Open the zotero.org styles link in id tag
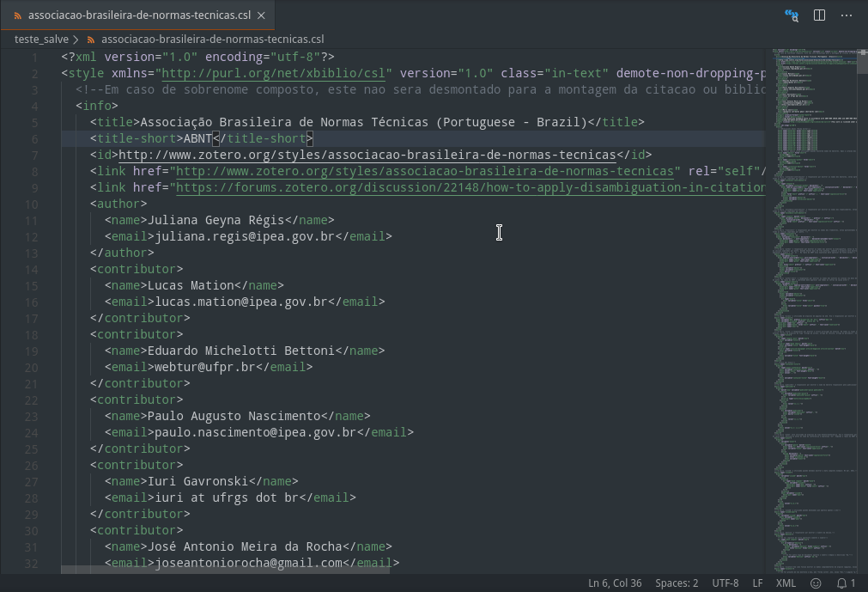This screenshot has width=868, height=592. point(367,155)
